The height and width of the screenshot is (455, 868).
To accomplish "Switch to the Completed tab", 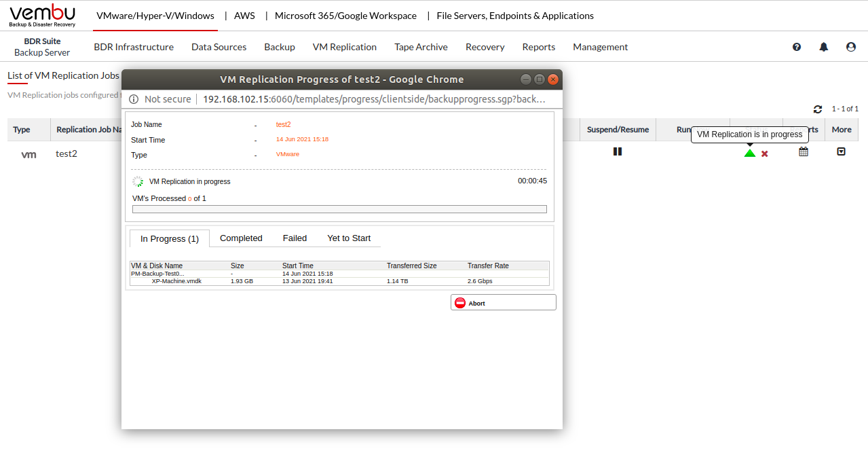I will [241, 238].
